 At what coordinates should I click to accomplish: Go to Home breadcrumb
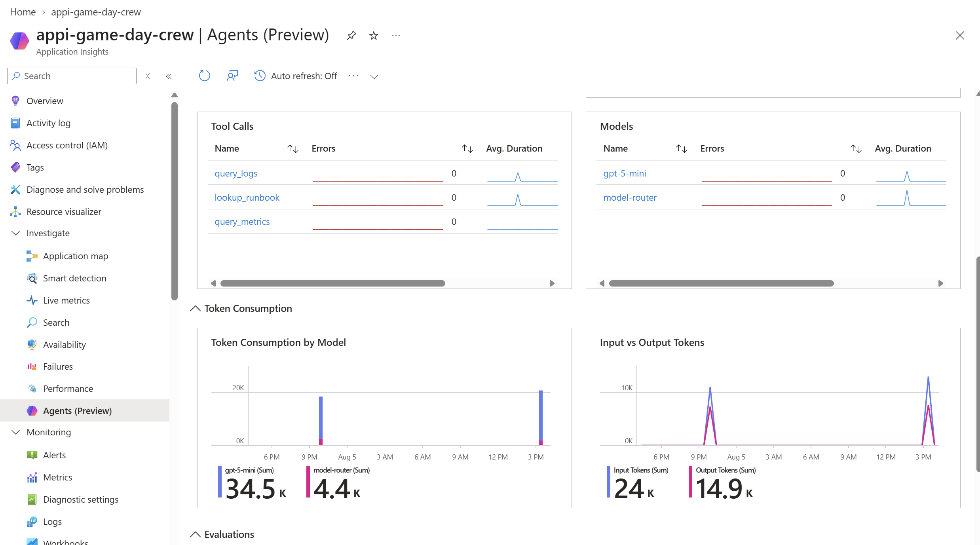click(23, 12)
